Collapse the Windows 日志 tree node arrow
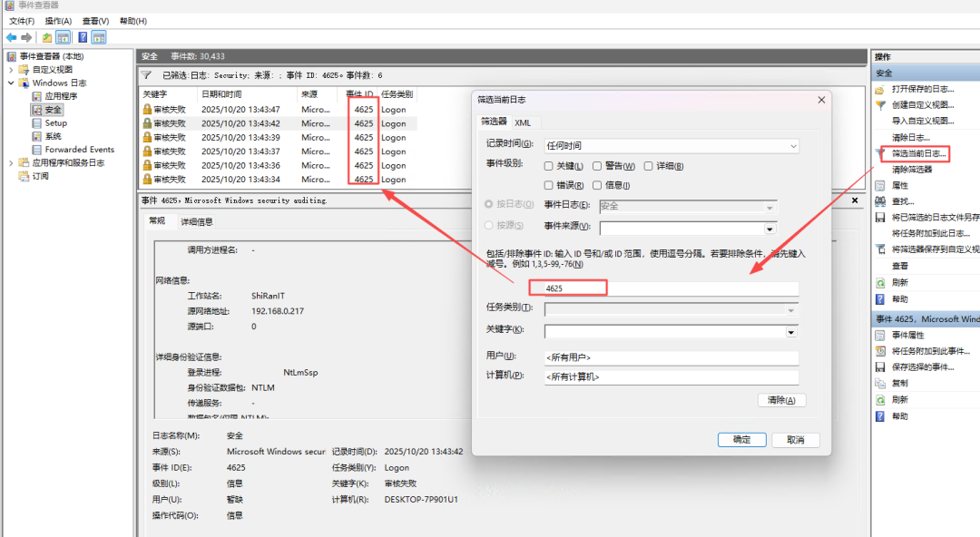 (11, 83)
